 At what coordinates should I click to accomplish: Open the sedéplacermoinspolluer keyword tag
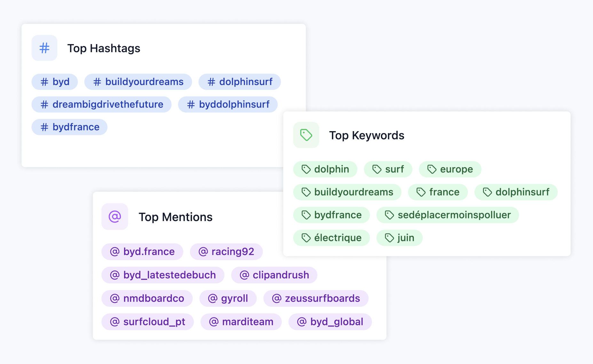448,215
